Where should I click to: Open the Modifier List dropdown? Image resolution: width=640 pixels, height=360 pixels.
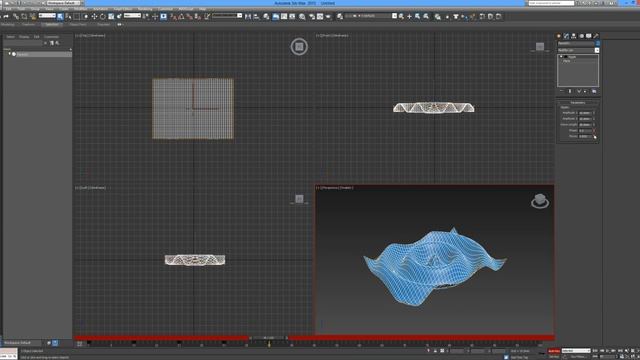pyautogui.click(x=578, y=50)
